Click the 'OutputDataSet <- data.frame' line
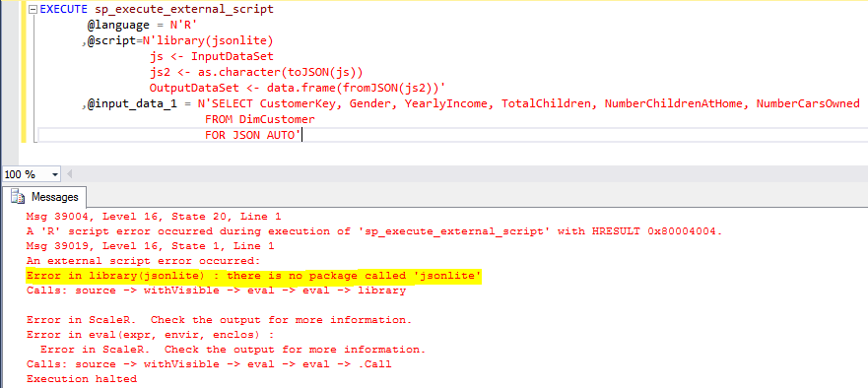 298,88
